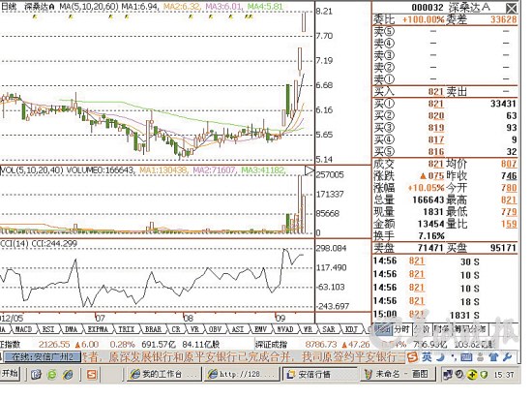532x399 pixels.
Task: Click the 买盘 value 95171
Action: [x=503, y=248]
